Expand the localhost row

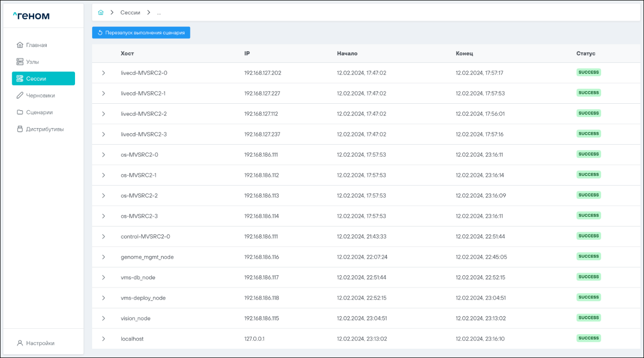(x=103, y=339)
